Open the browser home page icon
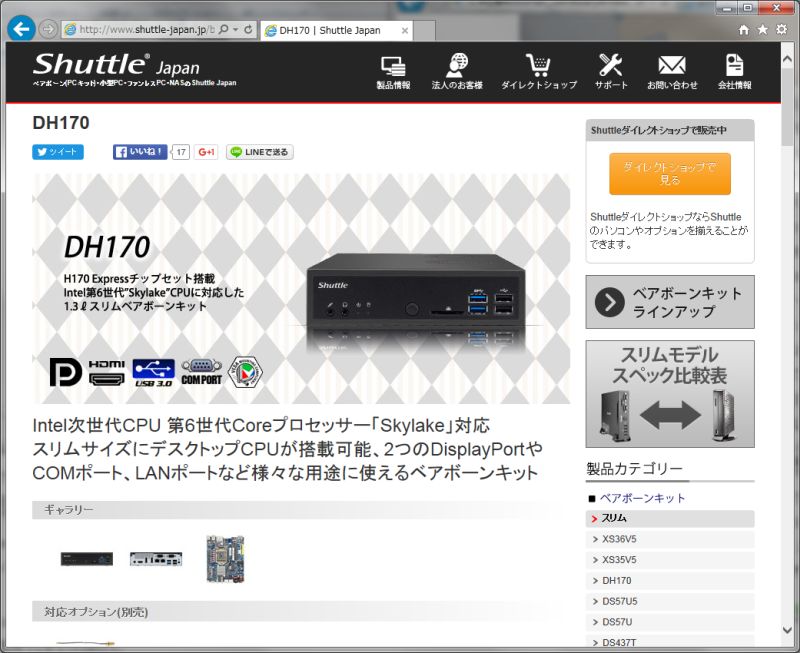 744,30
